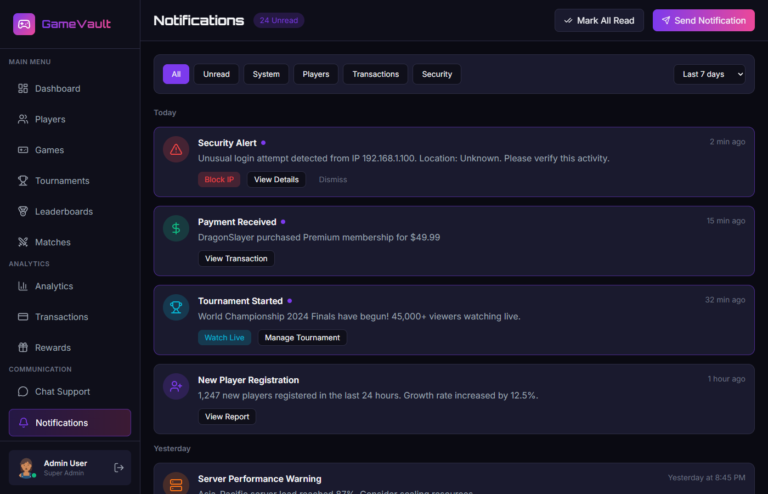Select the Transactions filter tab

[375, 74]
